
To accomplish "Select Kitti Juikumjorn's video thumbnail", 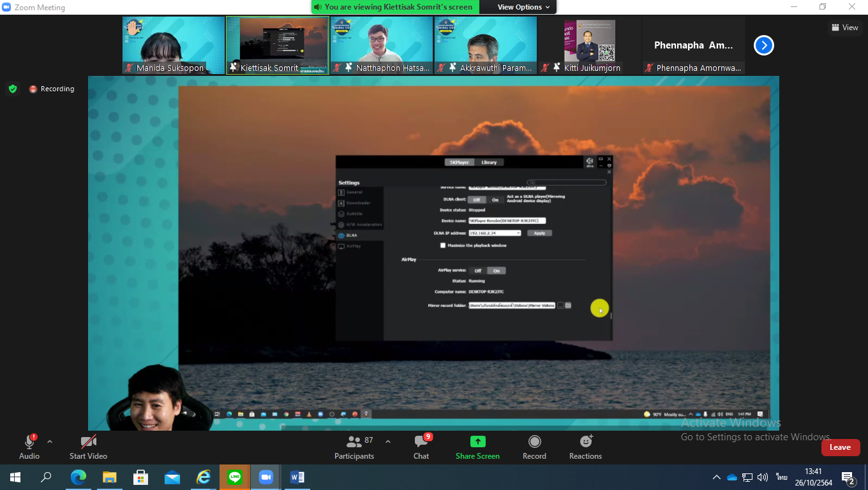I will [x=590, y=45].
